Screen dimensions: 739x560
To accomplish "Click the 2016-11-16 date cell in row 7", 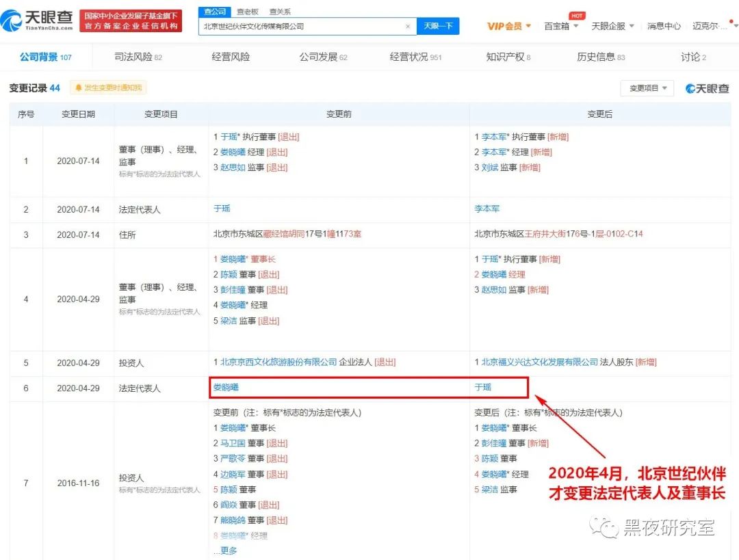I will coord(78,483).
